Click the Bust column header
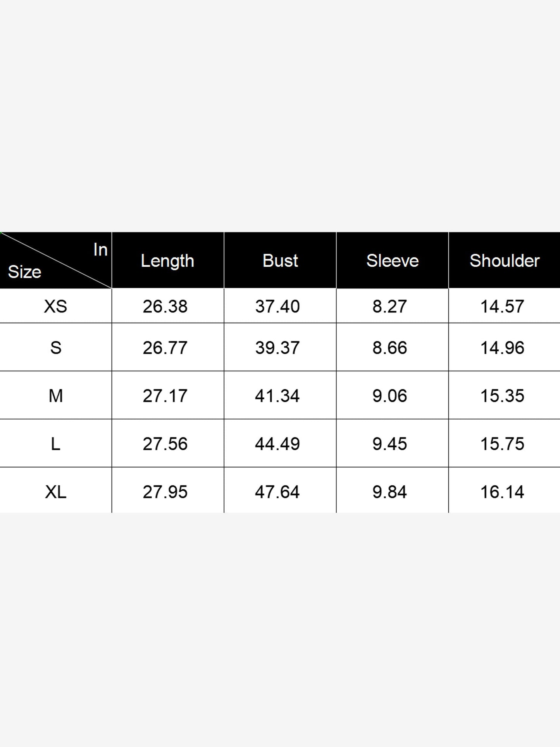This screenshot has width=560, height=747. point(280,261)
